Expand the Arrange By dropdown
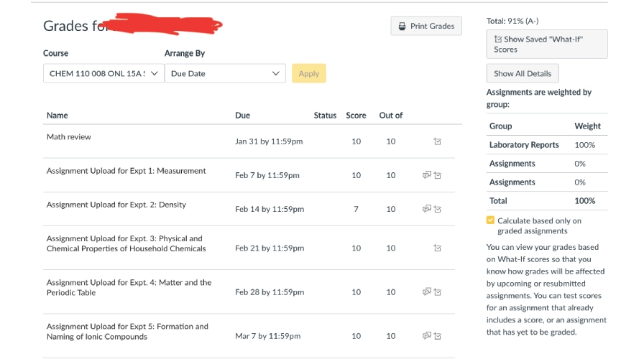The image size is (644, 359). (225, 73)
